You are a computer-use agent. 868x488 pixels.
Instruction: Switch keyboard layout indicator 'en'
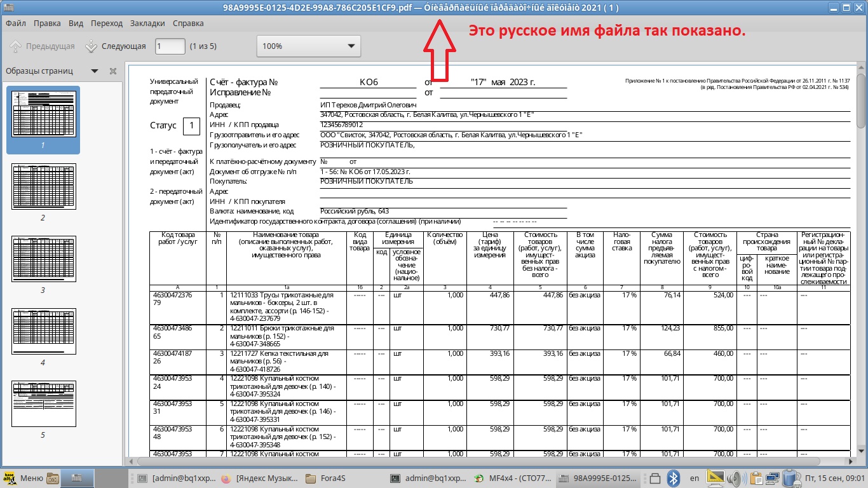click(x=695, y=478)
